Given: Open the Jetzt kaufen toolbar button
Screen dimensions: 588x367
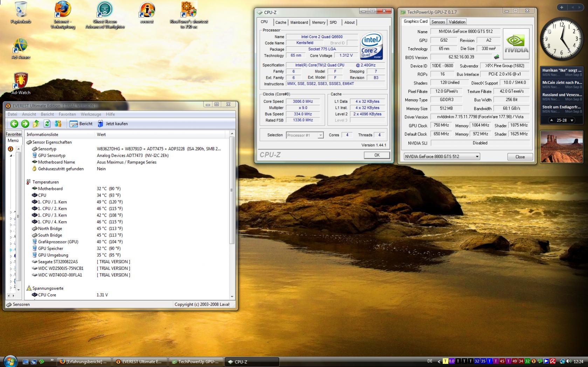Looking at the screenshot, I should pos(113,123).
